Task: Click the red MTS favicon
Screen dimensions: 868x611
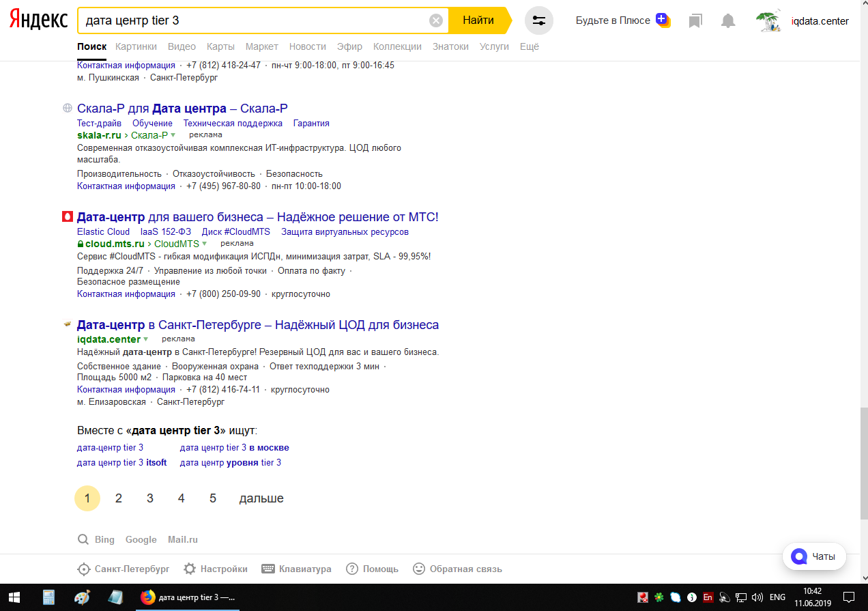Action: click(x=67, y=217)
